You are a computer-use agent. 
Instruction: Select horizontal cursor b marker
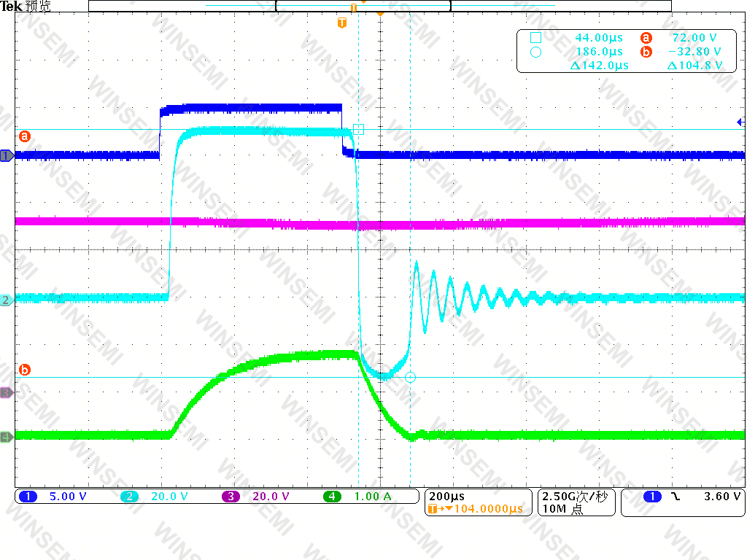coord(24,370)
